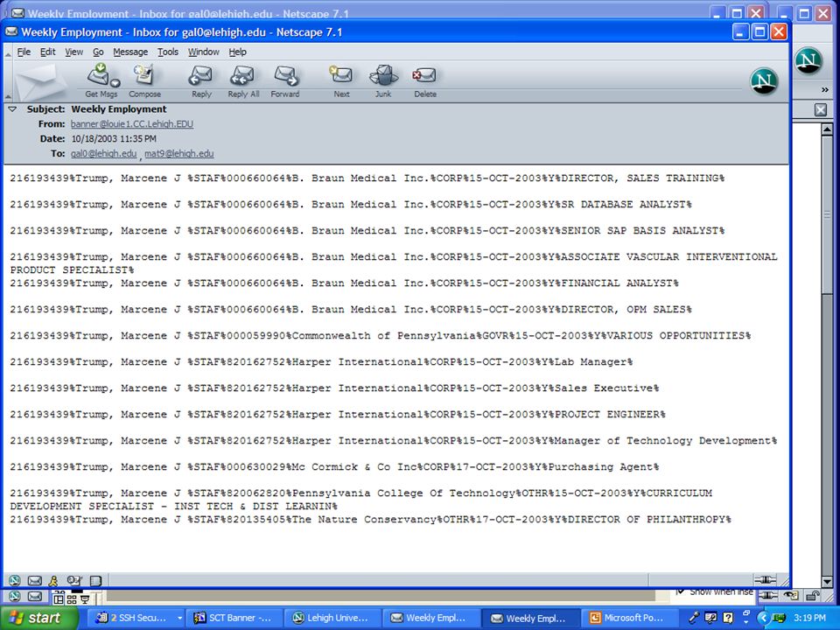Forward this message

pos(285,80)
